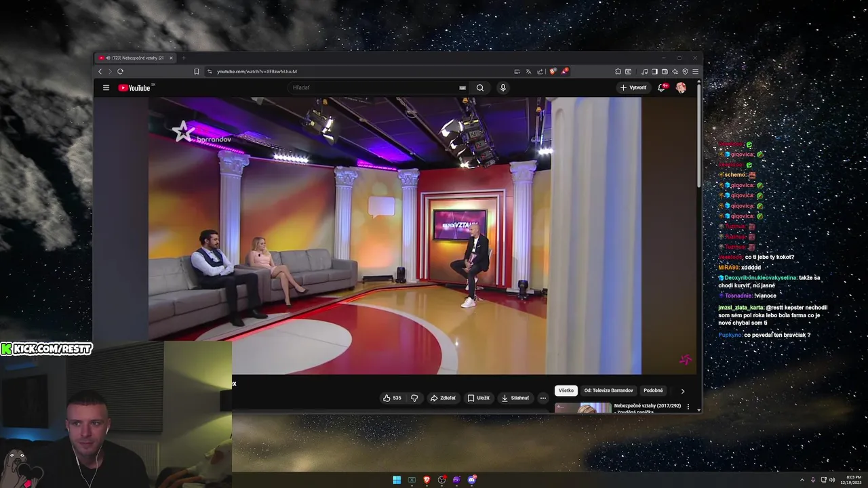
Task: Click the Uložiť save button
Action: (x=478, y=398)
